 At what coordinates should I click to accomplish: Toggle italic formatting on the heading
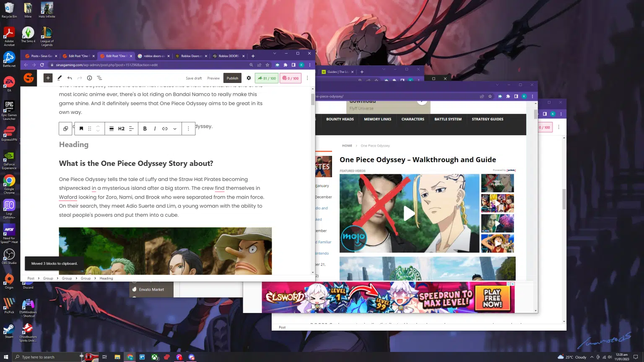pos(155,129)
